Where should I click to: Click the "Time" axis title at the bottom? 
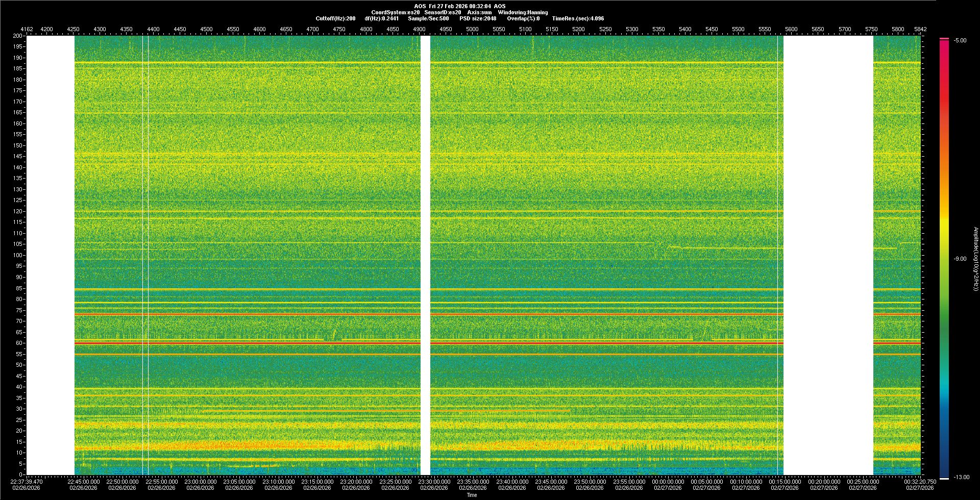pos(472,495)
